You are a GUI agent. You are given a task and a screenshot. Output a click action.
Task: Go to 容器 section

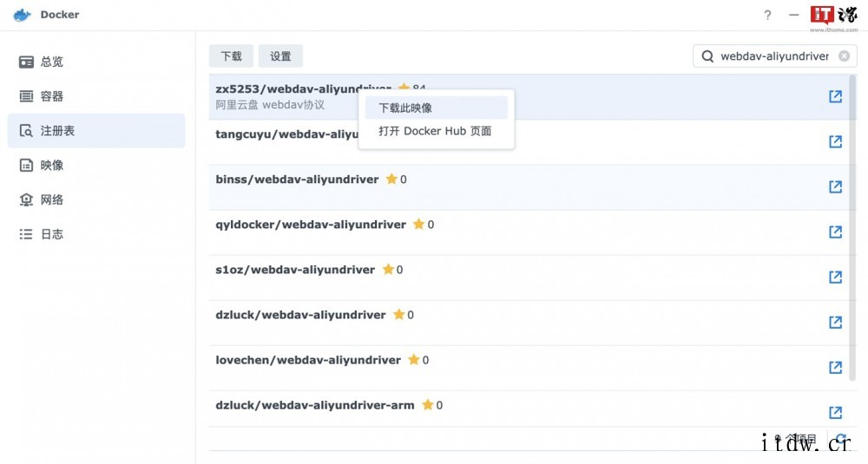[96, 96]
